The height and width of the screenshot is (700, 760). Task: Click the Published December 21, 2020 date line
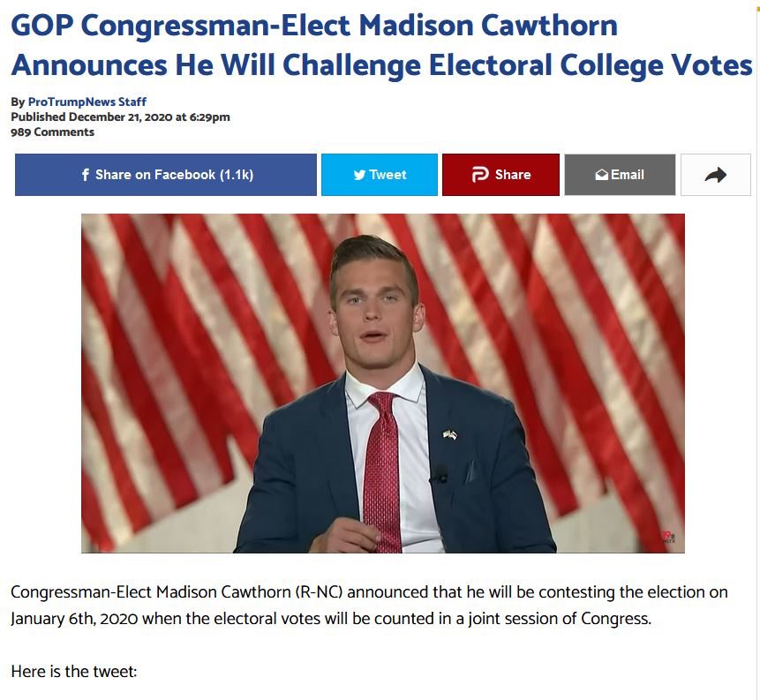pos(120,117)
